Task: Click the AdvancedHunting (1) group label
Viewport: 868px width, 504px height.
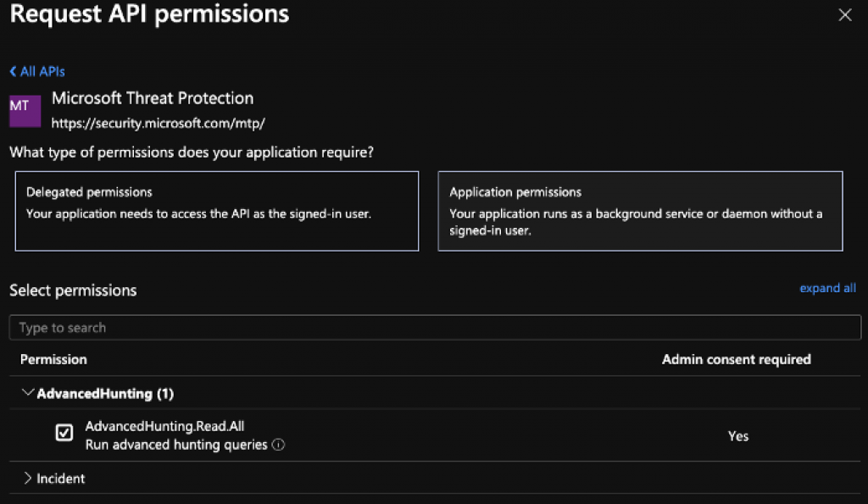Action: pos(105,393)
